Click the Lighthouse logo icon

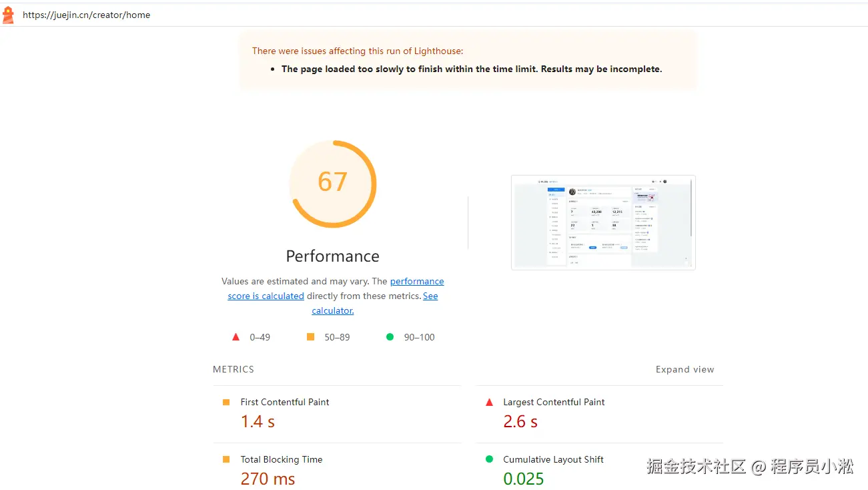click(8, 15)
